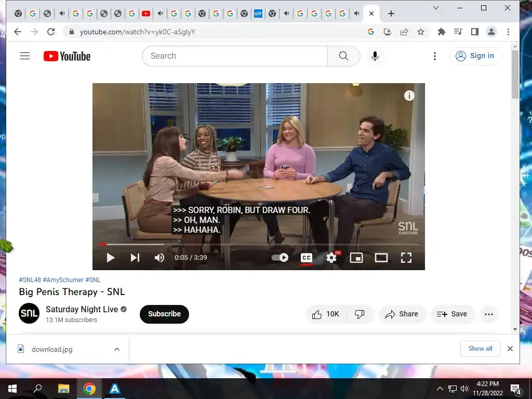Screen dimensions: 532x399
Task: Open the media control icon
Action: click(x=458, y=32)
